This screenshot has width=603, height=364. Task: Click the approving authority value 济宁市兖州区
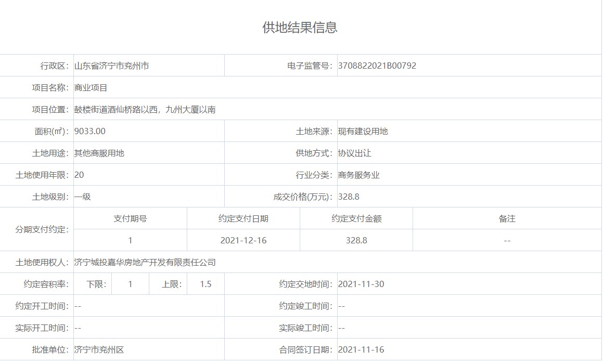pyautogui.click(x=99, y=350)
